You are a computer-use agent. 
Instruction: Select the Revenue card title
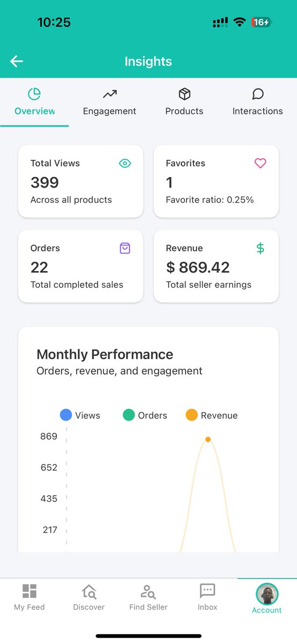(184, 248)
